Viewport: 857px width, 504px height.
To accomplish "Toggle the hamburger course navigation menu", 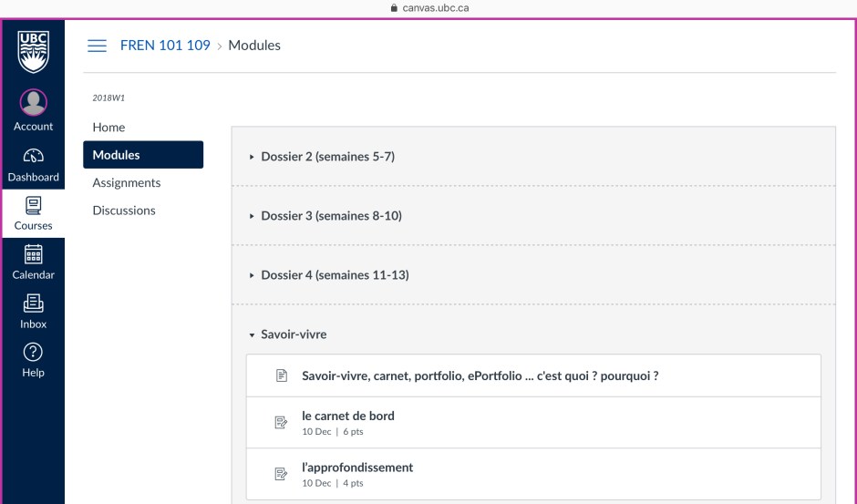I will [97, 46].
